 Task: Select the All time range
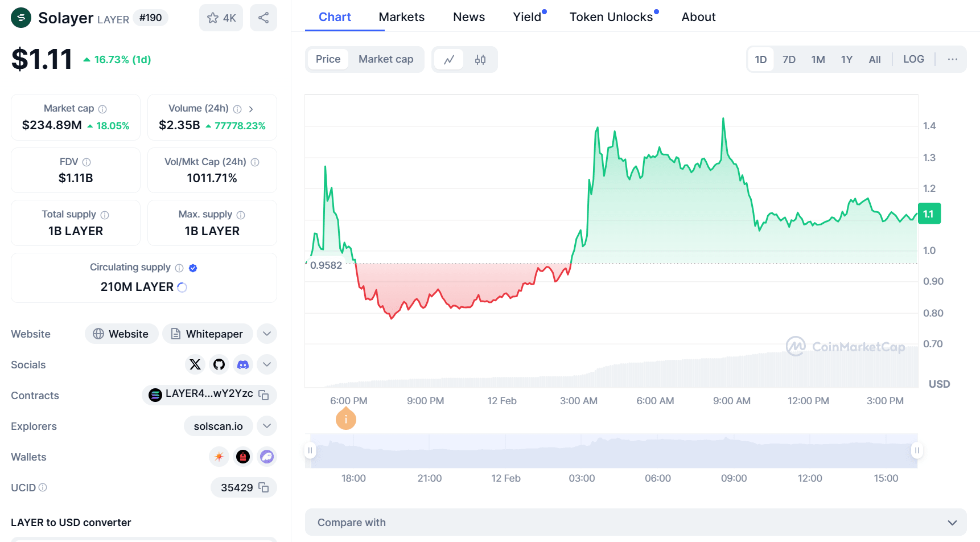(875, 59)
